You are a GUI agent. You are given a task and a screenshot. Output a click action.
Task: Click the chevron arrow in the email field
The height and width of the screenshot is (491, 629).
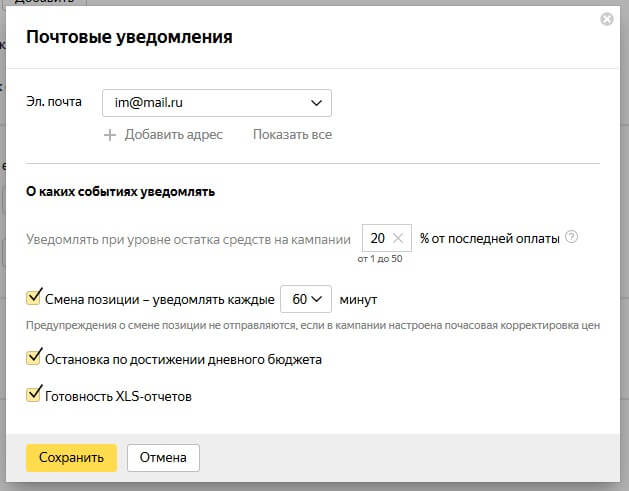[316, 103]
